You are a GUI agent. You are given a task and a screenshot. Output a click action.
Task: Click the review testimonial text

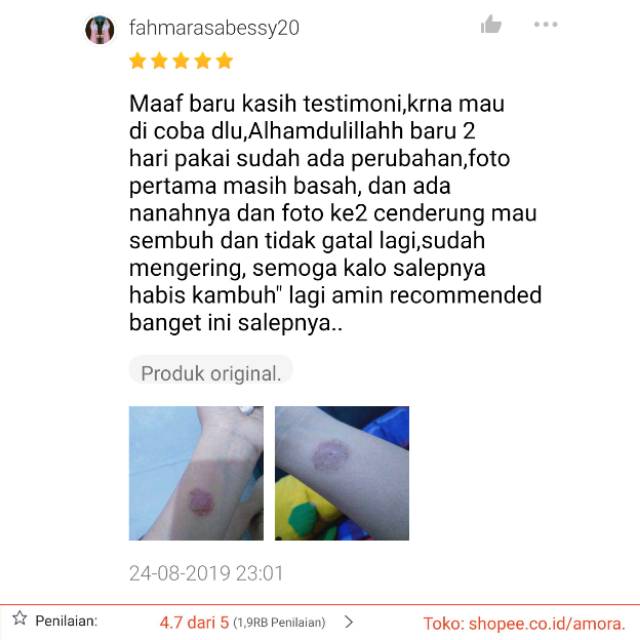(x=336, y=213)
